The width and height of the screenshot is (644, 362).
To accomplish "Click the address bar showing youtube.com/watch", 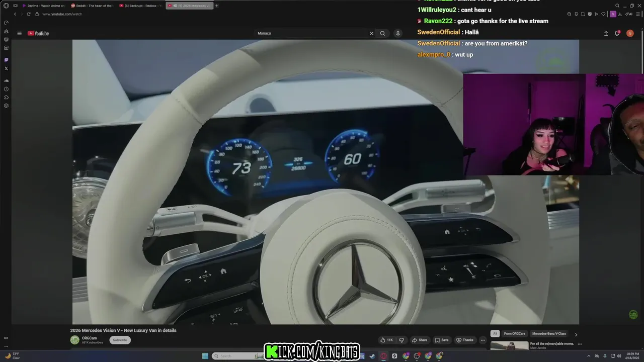I will pyautogui.click(x=62, y=14).
